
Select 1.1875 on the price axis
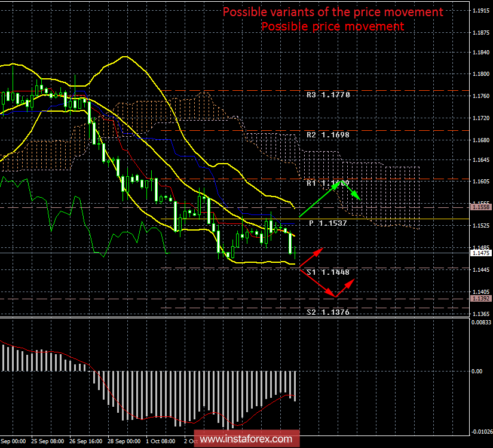tap(481, 33)
